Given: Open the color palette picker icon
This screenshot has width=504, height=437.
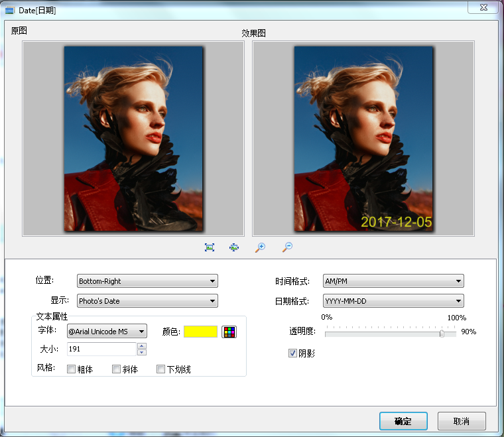Looking at the screenshot, I should (x=229, y=332).
